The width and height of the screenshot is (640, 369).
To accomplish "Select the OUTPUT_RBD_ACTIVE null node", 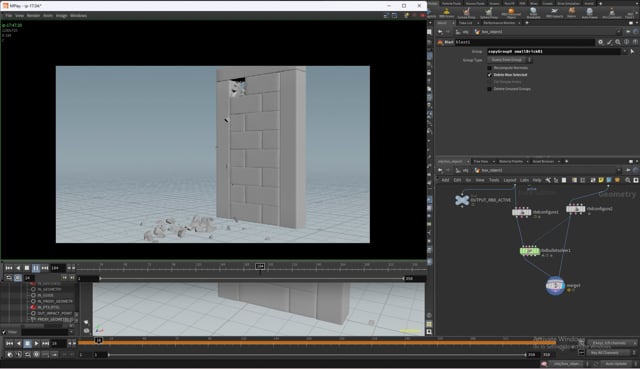I will (462, 200).
